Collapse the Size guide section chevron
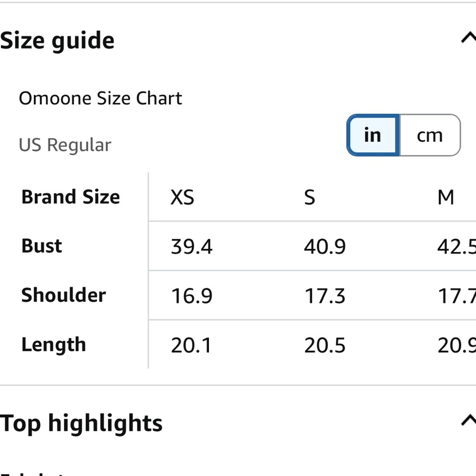The width and height of the screenshot is (476, 476). click(x=468, y=38)
